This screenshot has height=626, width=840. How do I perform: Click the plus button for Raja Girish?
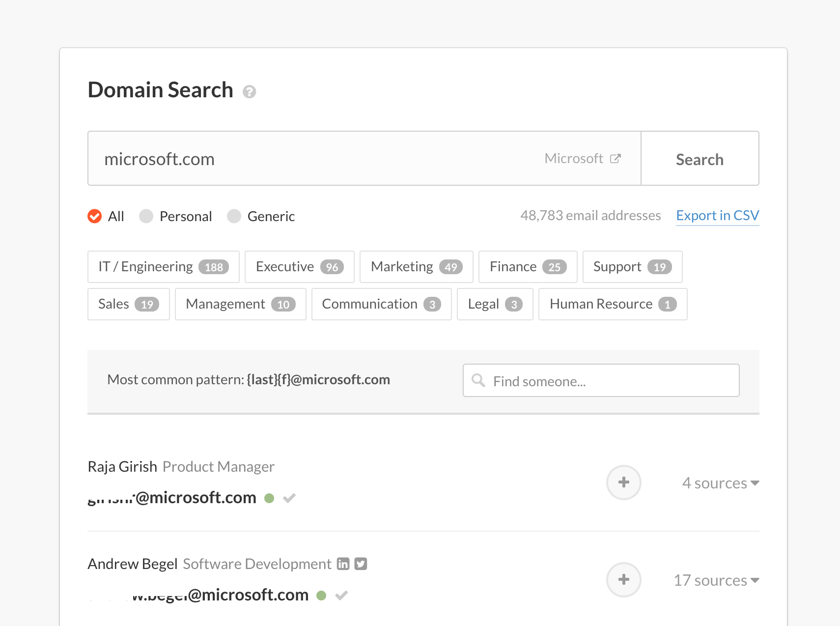pos(623,483)
